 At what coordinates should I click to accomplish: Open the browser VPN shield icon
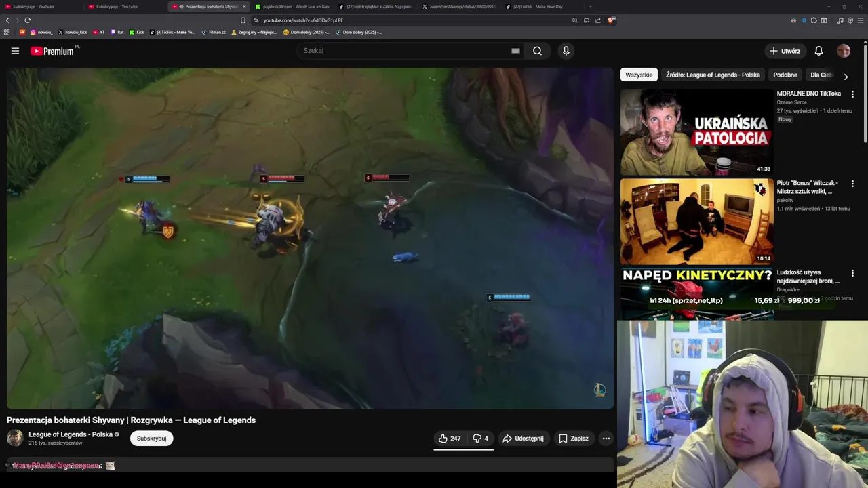[x=850, y=20]
